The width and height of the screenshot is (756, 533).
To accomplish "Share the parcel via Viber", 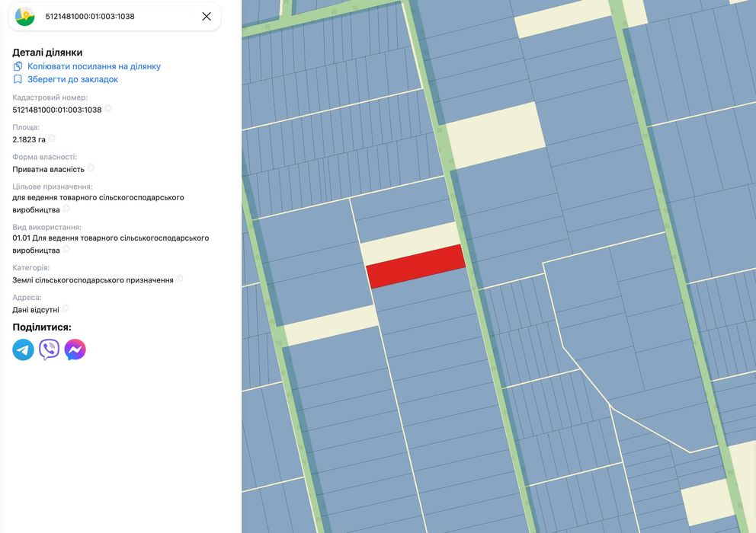I will [x=50, y=349].
